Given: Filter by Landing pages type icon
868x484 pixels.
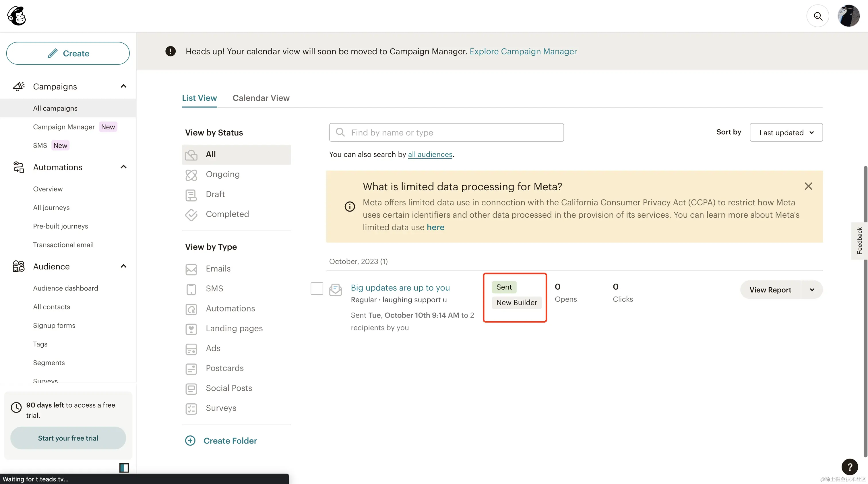Looking at the screenshot, I should coord(191,329).
